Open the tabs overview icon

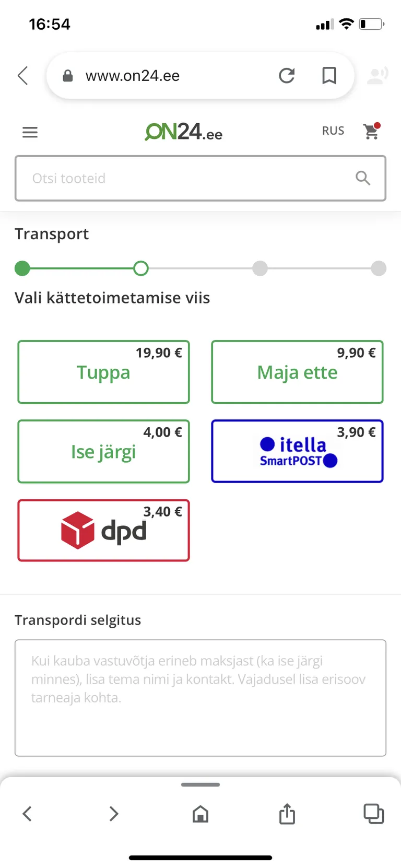click(x=373, y=813)
